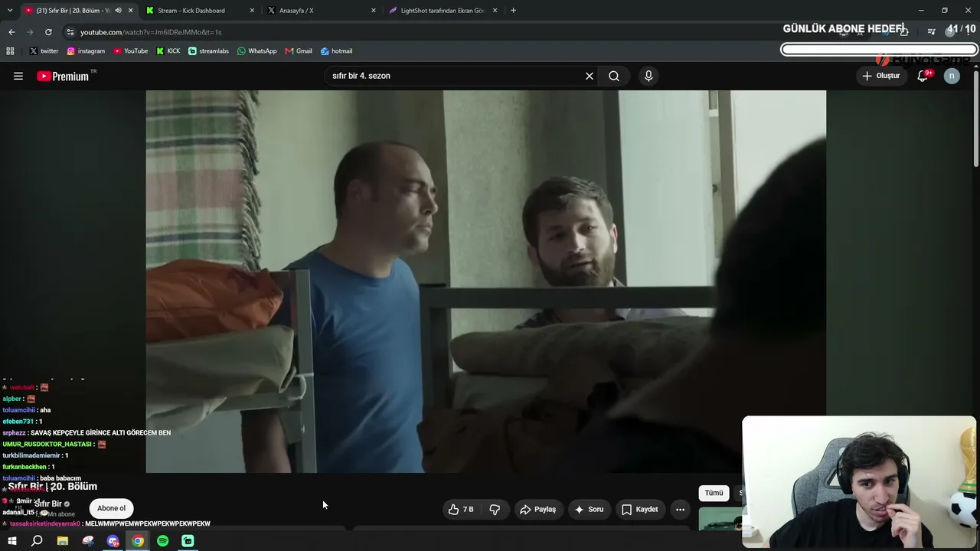The width and height of the screenshot is (980, 551).
Task: Open the YouTube bookmark
Action: coord(131,51)
